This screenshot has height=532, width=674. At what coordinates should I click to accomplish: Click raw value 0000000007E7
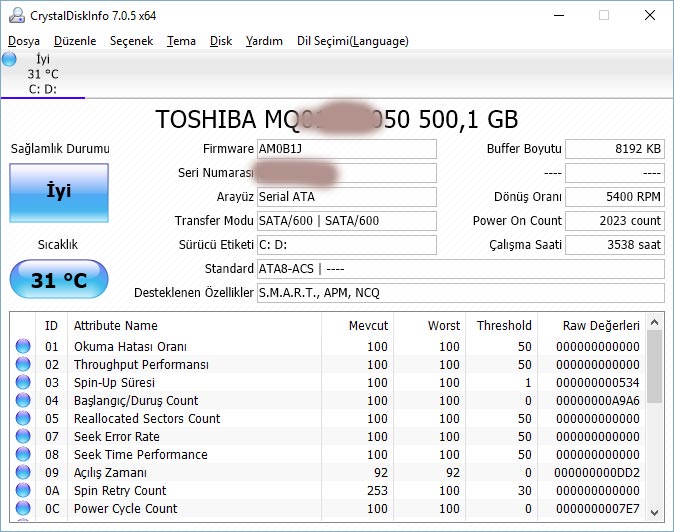tap(597, 509)
